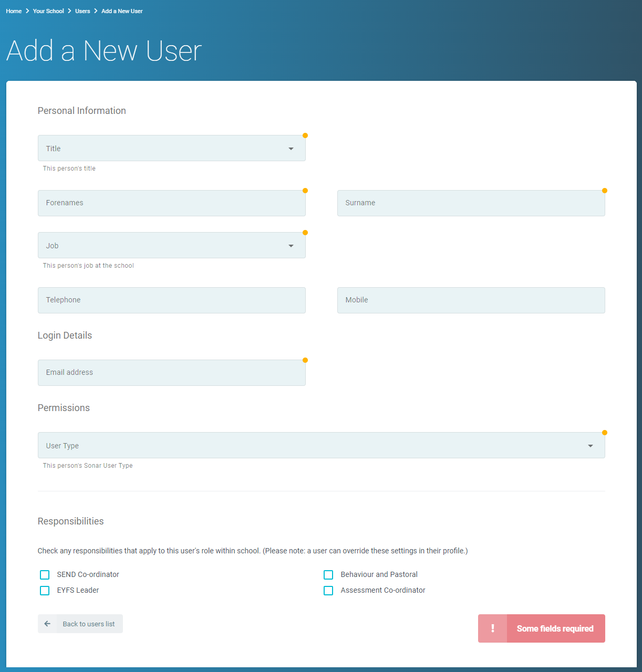The width and height of the screenshot is (642, 672).
Task: Navigate to Your School breadcrumb
Action: click(48, 11)
